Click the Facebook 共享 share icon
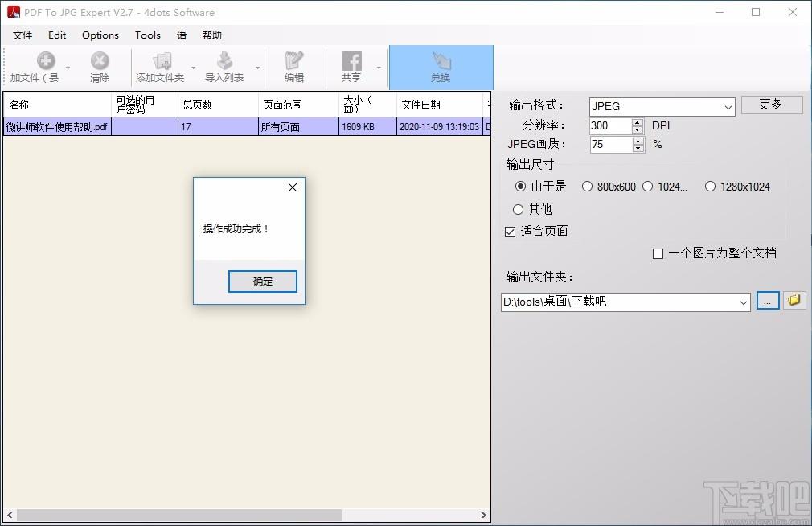This screenshot has width=812, height=526. tap(351, 61)
